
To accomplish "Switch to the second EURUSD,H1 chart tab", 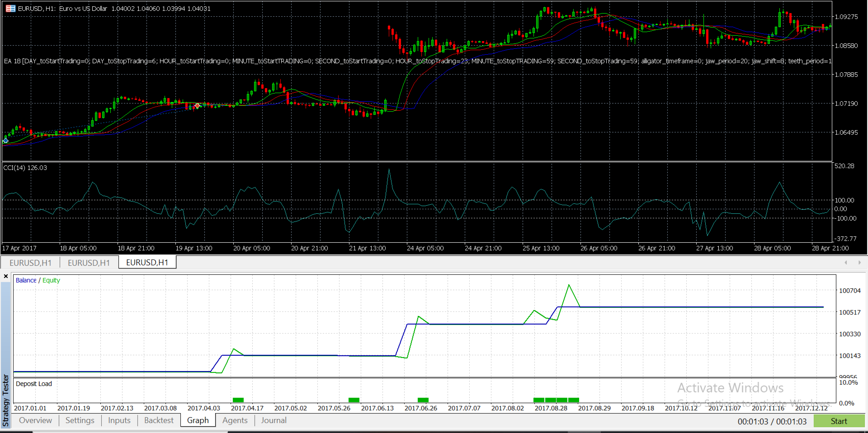I will tap(89, 263).
